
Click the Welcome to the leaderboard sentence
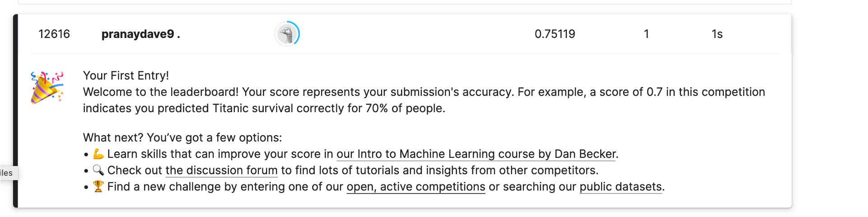click(x=160, y=92)
